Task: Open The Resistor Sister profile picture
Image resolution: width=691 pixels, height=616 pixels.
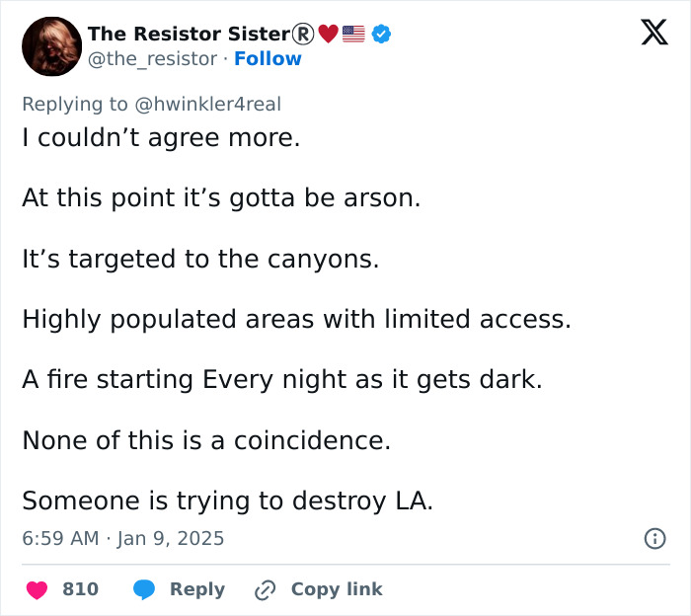Action: 50,46
